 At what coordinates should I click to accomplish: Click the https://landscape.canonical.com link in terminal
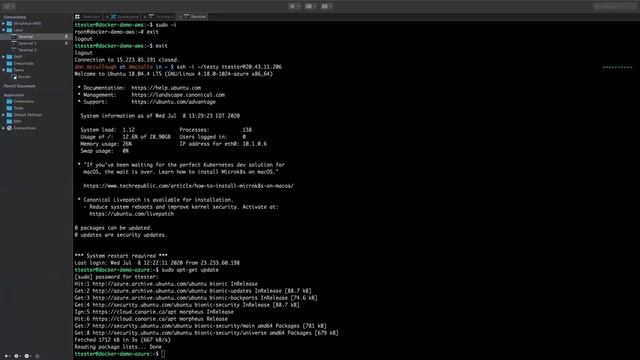(178, 95)
